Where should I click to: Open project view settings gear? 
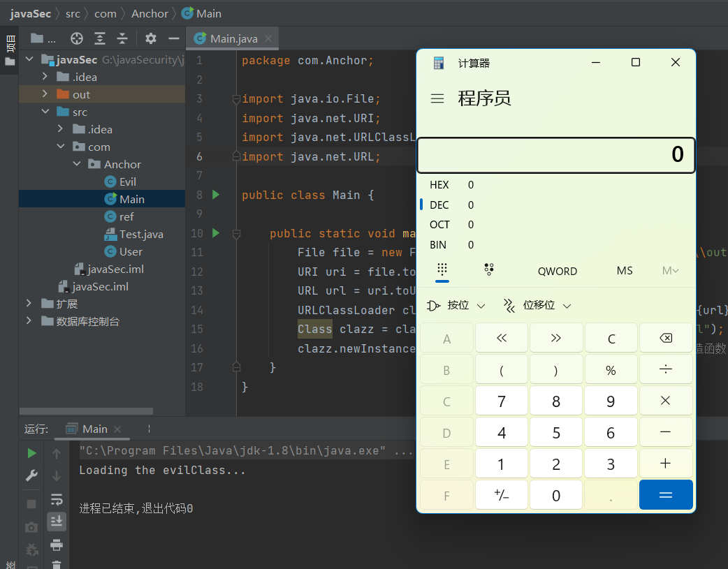pyautogui.click(x=151, y=38)
